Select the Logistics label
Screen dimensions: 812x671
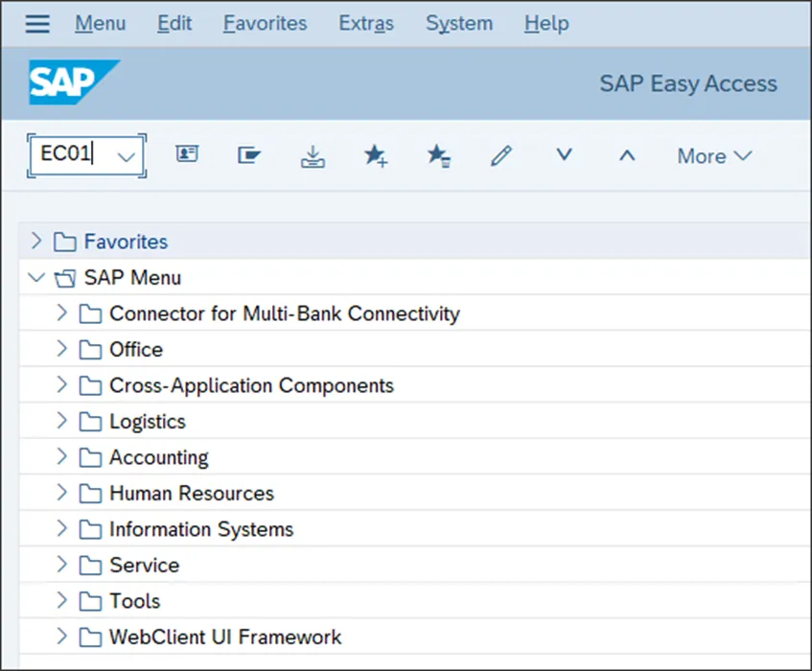coord(148,422)
